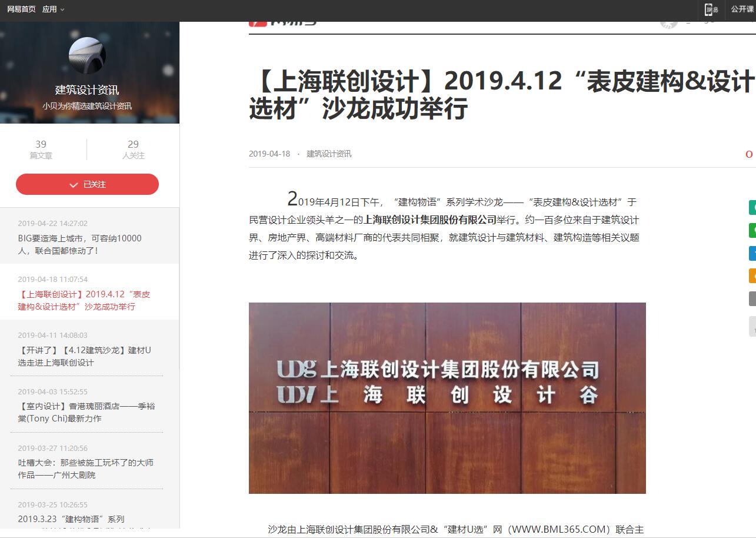
Task: View the 39 篇文章 article count
Action: tap(41, 150)
